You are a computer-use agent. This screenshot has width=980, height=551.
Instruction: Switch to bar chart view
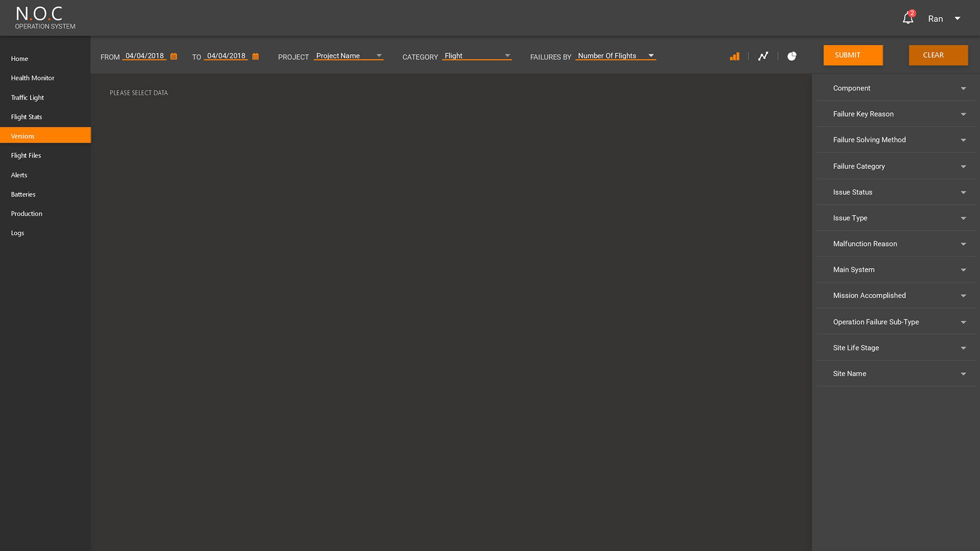tap(734, 56)
